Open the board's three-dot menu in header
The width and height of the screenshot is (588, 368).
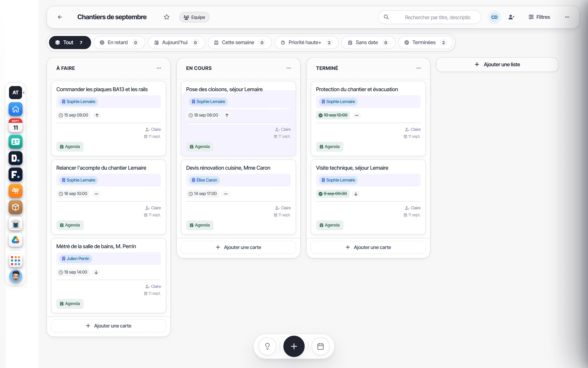(x=567, y=17)
